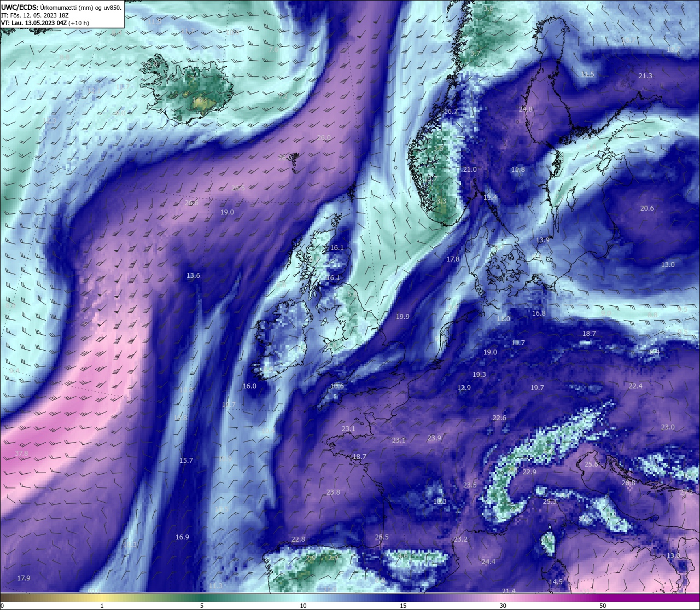Click the 22.8 value label

(298, 539)
